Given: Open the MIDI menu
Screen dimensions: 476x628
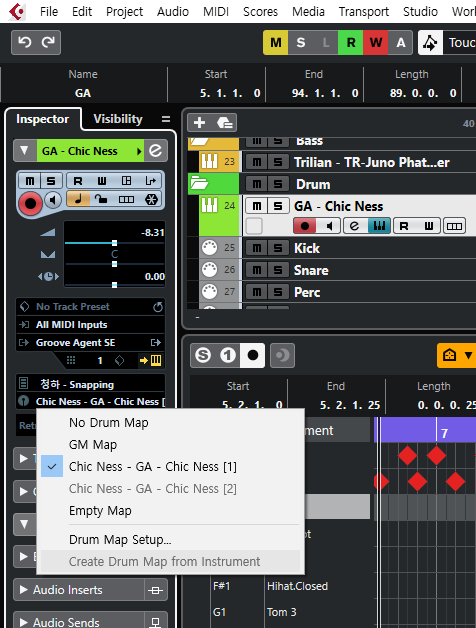Looking at the screenshot, I should (216, 12).
